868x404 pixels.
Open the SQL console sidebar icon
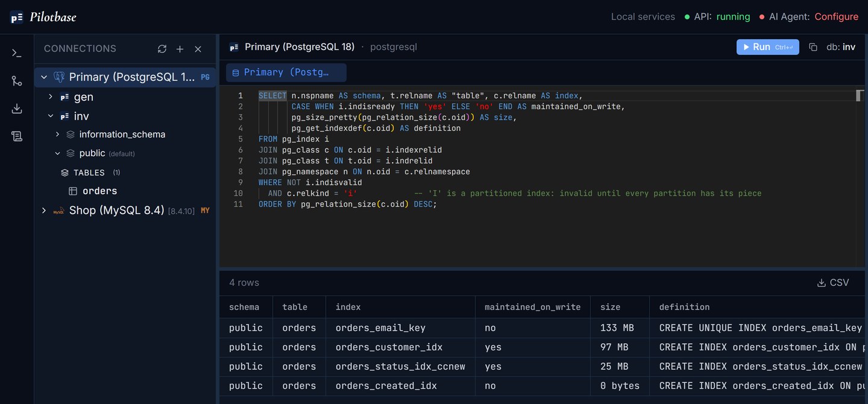click(x=17, y=53)
